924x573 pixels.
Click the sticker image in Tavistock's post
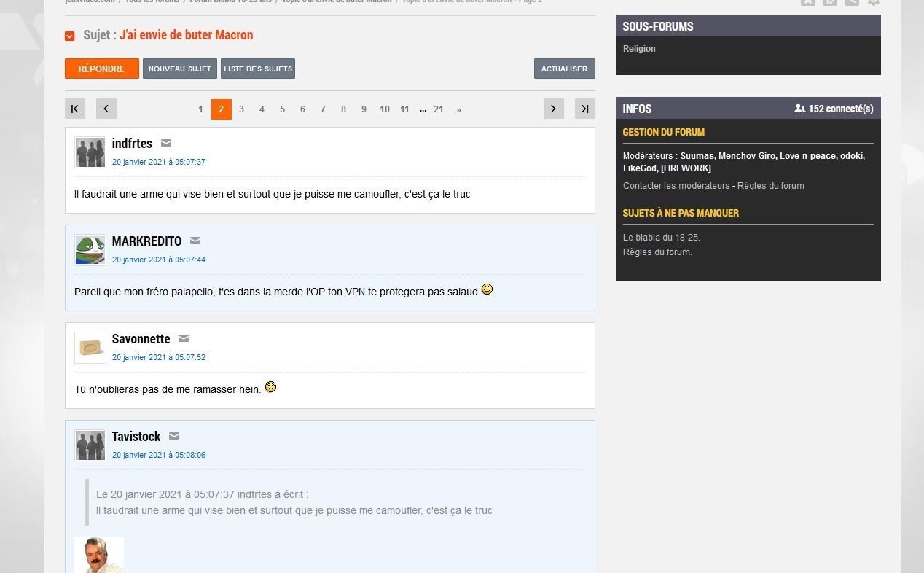(99, 555)
